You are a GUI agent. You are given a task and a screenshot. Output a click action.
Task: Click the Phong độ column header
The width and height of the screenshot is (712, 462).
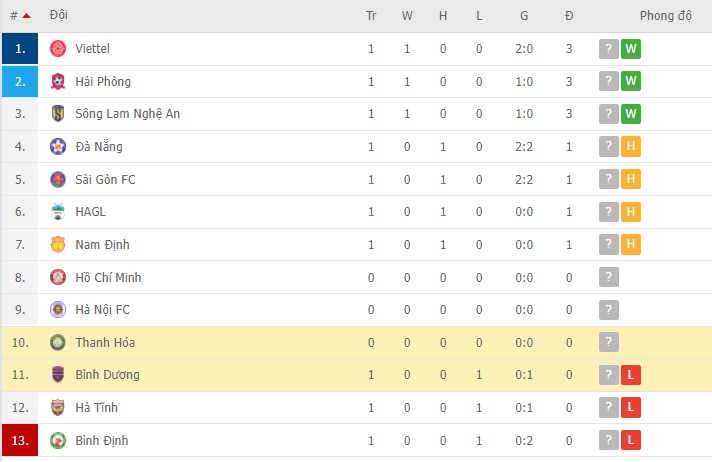coord(665,16)
